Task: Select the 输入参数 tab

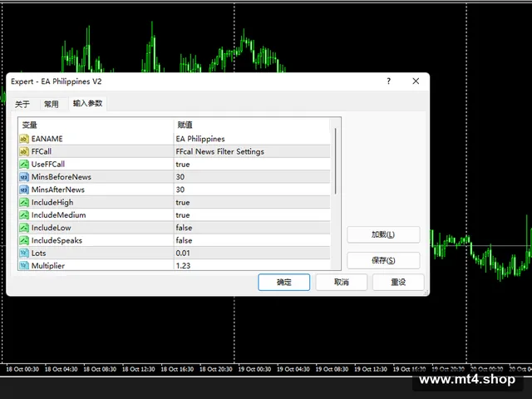Action: point(87,103)
